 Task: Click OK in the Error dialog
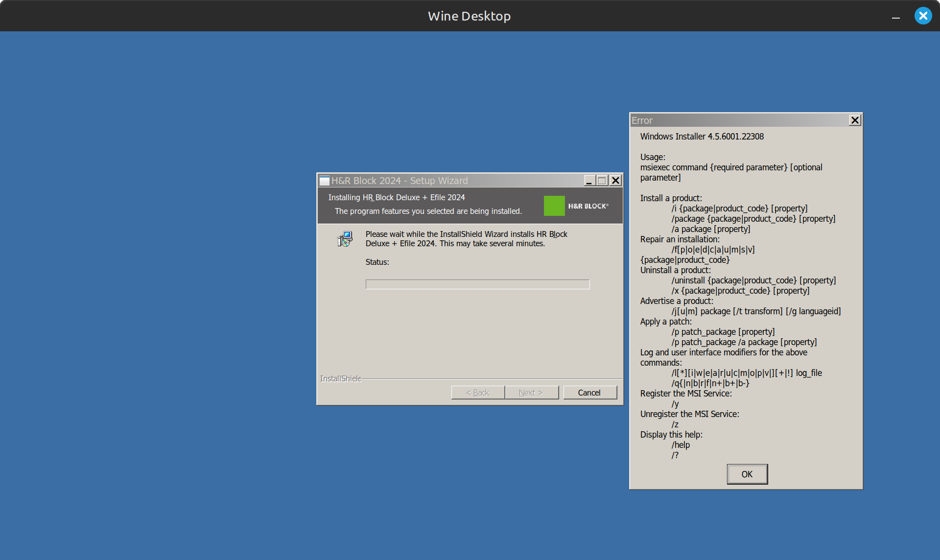tap(747, 474)
